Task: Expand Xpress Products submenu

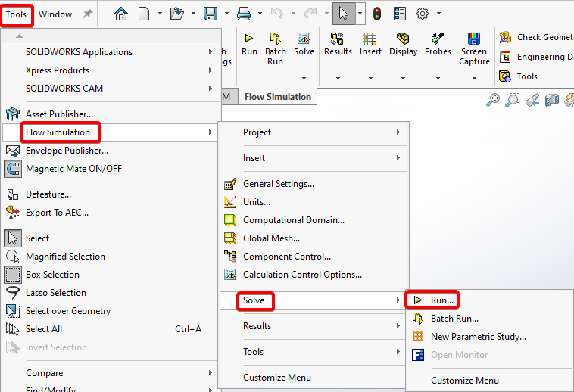Action: pos(111,70)
